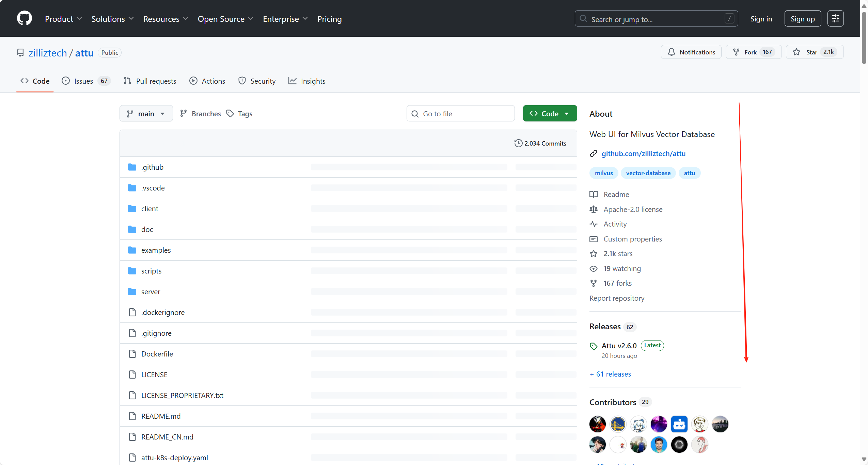Open the Pricing page

point(329,19)
